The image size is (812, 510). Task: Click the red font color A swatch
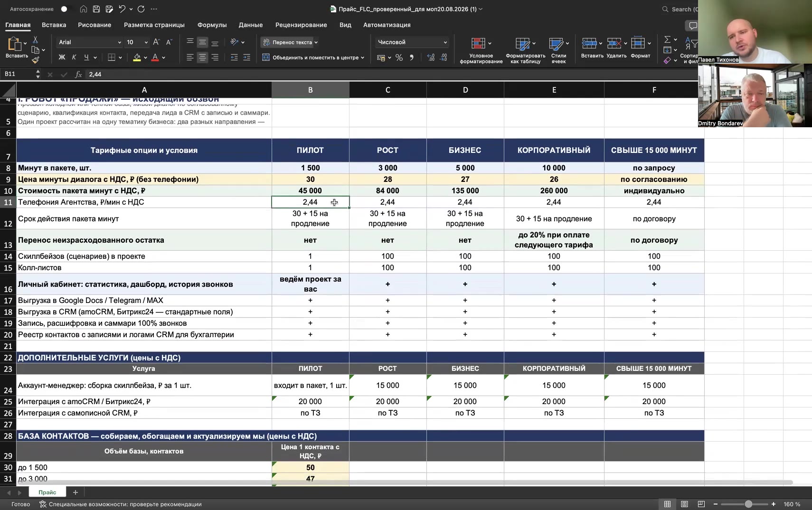click(x=155, y=57)
